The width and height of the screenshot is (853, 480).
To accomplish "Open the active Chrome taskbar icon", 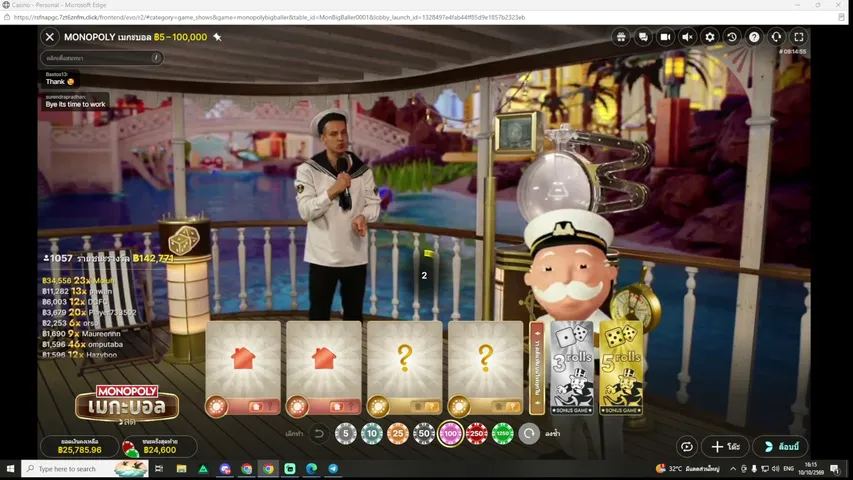I will coord(268,469).
